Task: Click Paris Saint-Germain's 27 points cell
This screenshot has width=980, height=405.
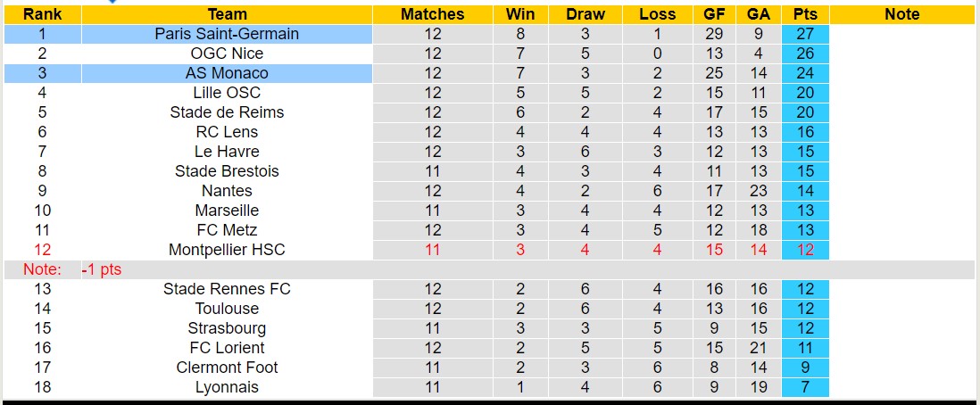Action: [x=805, y=34]
